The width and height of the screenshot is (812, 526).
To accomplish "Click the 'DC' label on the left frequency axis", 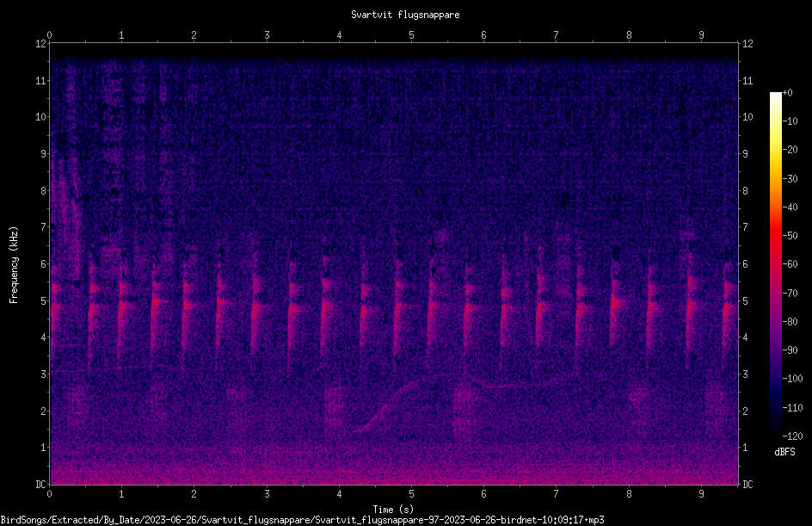I will (x=40, y=484).
